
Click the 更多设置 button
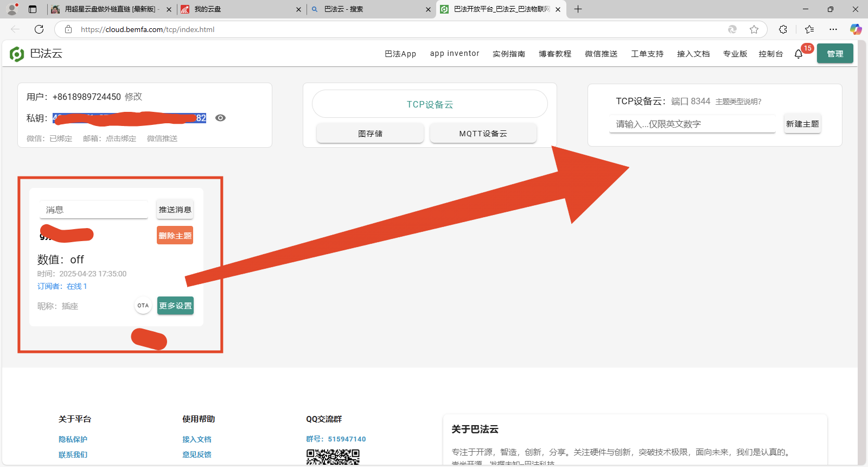click(175, 306)
